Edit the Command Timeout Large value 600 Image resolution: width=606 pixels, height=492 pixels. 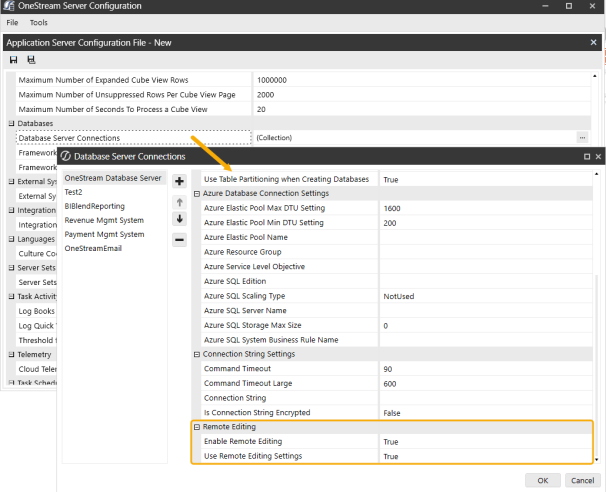(x=486, y=384)
